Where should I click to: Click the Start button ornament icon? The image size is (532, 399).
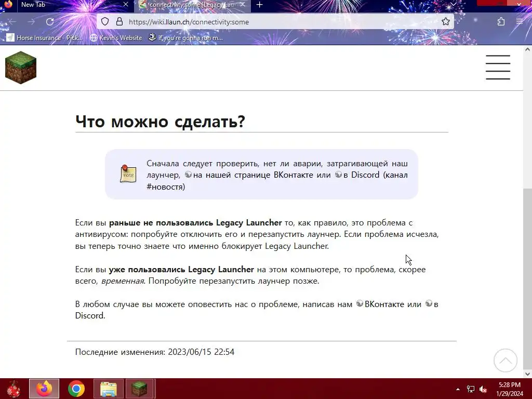14,389
